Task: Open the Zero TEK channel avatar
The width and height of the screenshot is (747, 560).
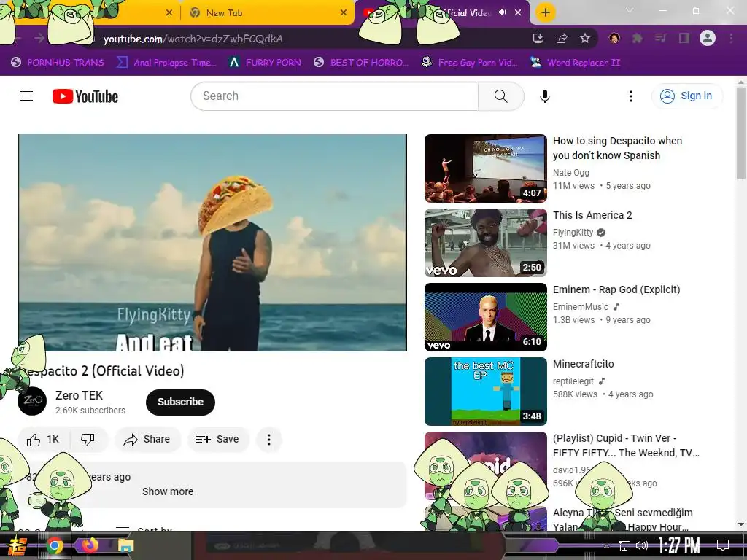Action: pyautogui.click(x=32, y=401)
